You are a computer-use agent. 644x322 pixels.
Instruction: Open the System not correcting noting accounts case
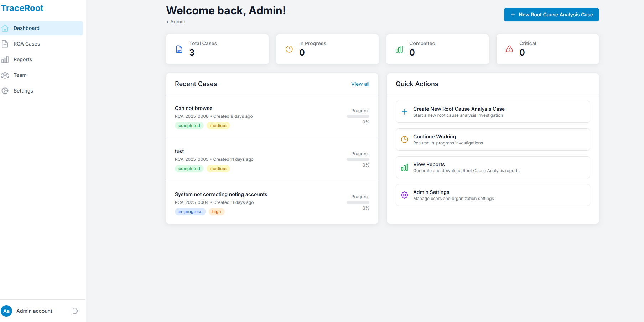pyautogui.click(x=221, y=194)
